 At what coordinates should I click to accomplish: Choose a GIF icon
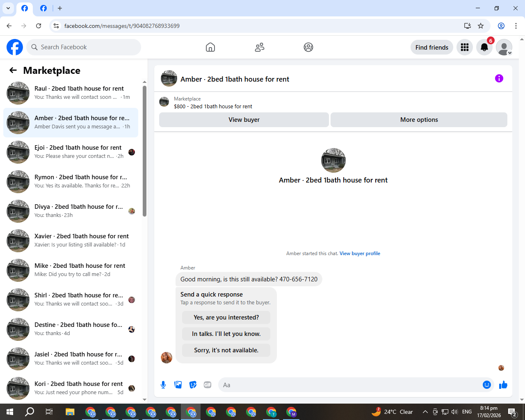[x=208, y=385]
